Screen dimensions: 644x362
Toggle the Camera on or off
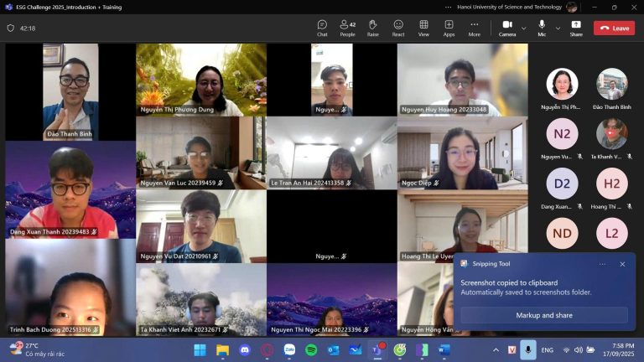(507, 28)
